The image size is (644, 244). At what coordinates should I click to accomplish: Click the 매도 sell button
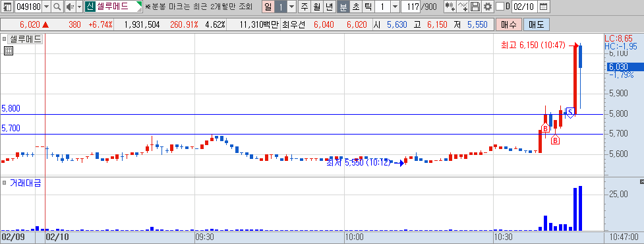pyautogui.click(x=537, y=24)
